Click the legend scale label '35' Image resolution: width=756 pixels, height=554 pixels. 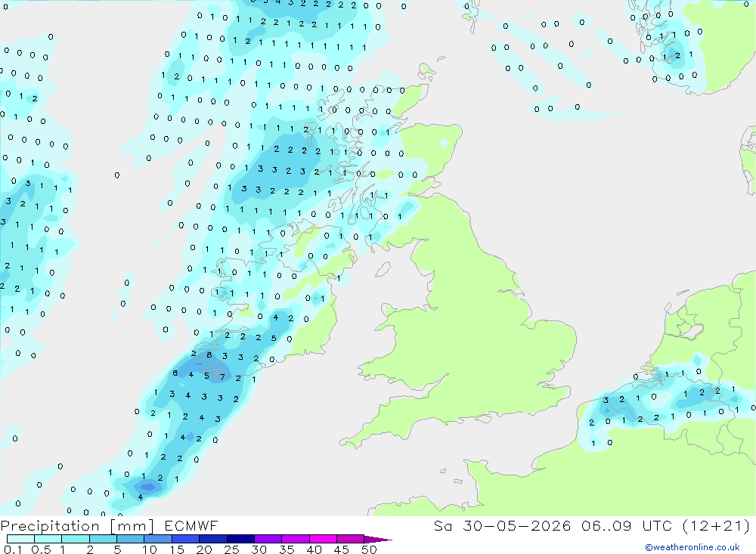287,549
